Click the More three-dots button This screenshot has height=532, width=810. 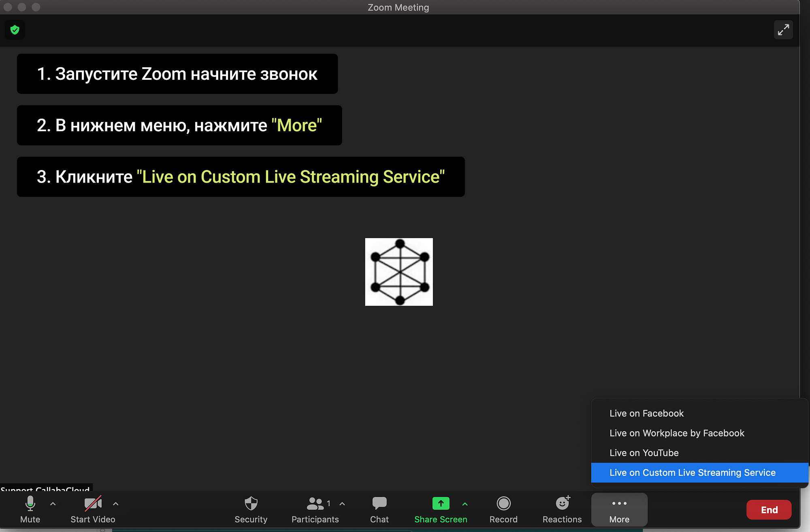pos(619,510)
